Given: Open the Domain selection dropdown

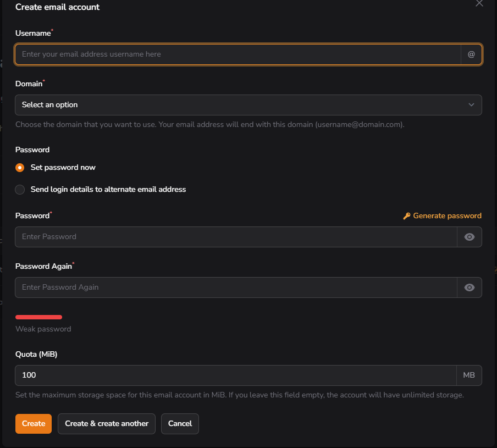Looking at the screenshot, I should (x=248, y=104).
